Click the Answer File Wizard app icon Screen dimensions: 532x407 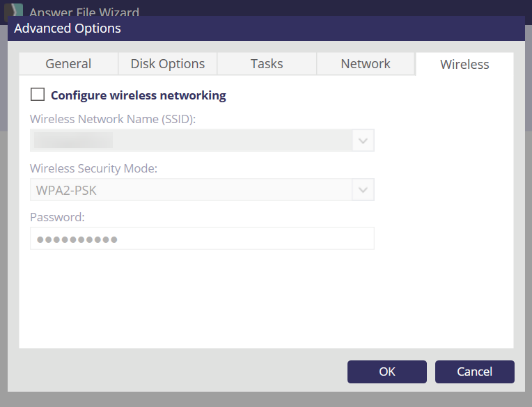coord(13,12)
